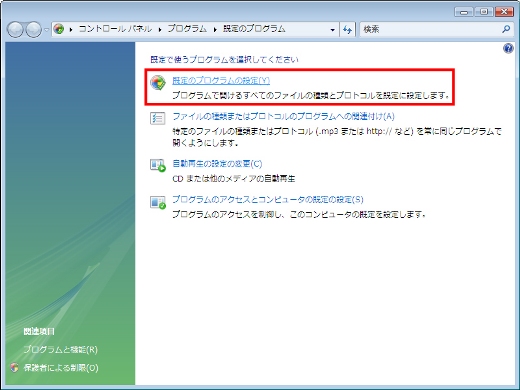The image size is (520, 390).
Task: Open プログラムのアクセスとコンピュータの既定の設定(S) link
Action: point(268,199)
